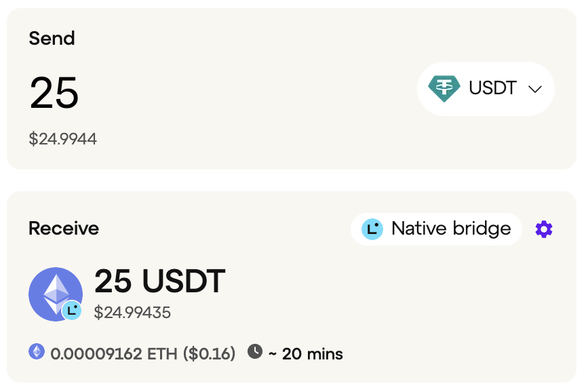
Task: Expand the USDT token chevron
Action: [x=535, y=89]
